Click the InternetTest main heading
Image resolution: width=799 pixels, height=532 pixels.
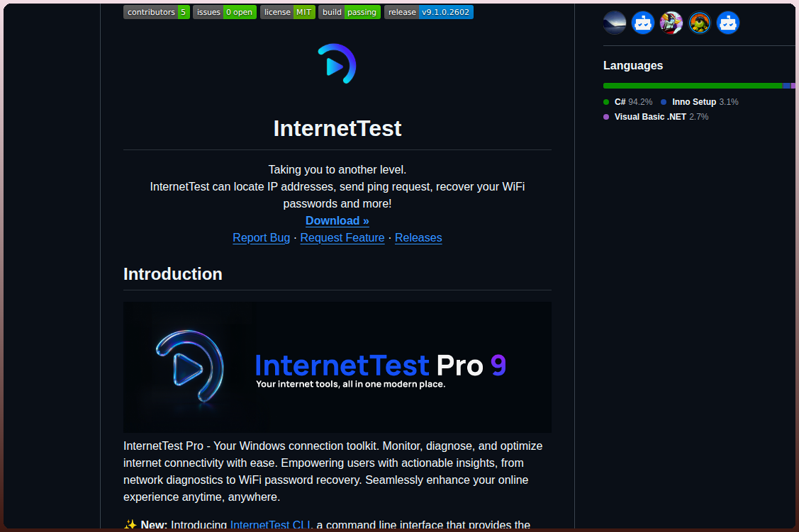tap(337, 128)
